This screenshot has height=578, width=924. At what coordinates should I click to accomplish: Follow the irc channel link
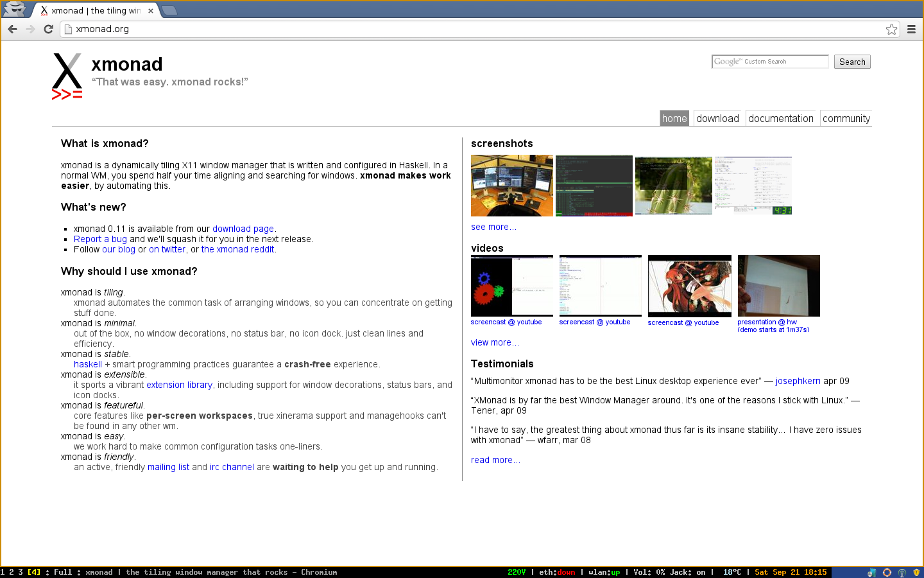232,467
